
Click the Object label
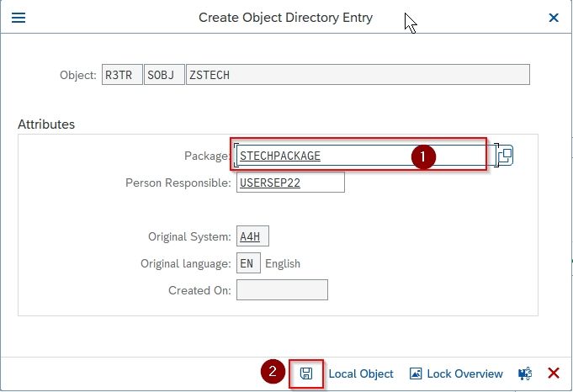coord(78,75)
